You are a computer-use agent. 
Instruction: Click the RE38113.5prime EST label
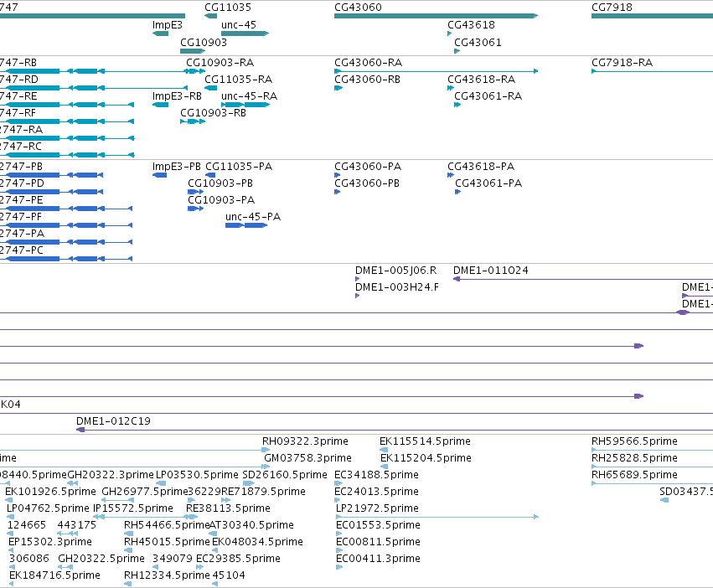pyautogui.click(x=228, y=508)
